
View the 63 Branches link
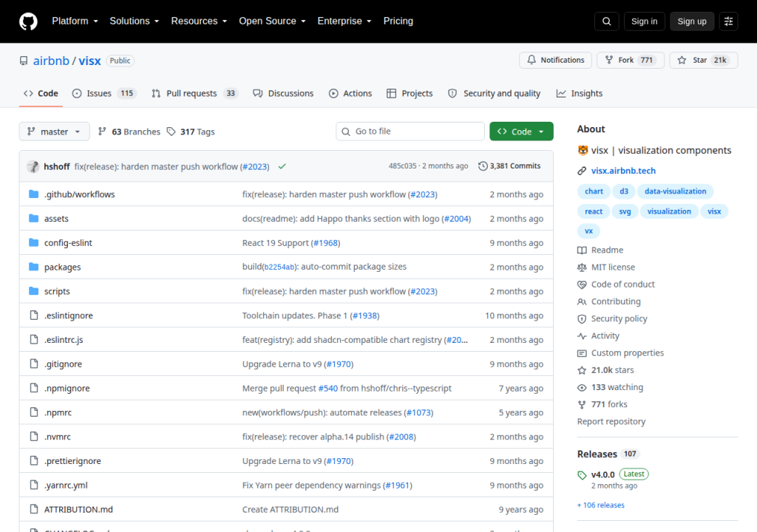(x=129, y=132)
